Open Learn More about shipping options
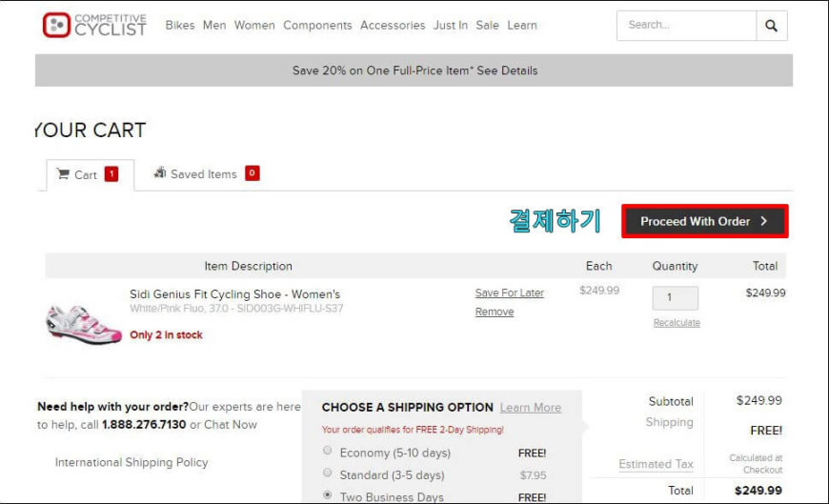The image size is (829, 504). [x=531, y=407]
